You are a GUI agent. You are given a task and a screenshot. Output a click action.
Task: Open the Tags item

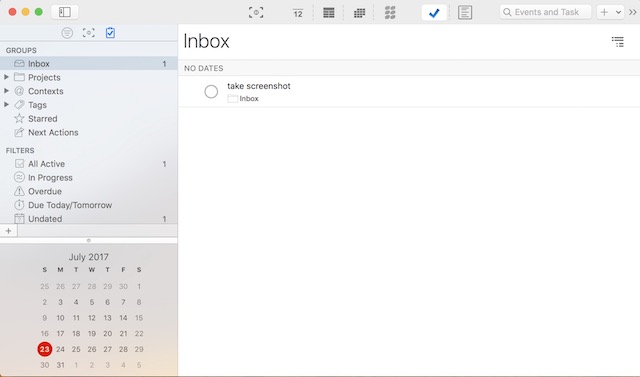click(x=37, y=105)
